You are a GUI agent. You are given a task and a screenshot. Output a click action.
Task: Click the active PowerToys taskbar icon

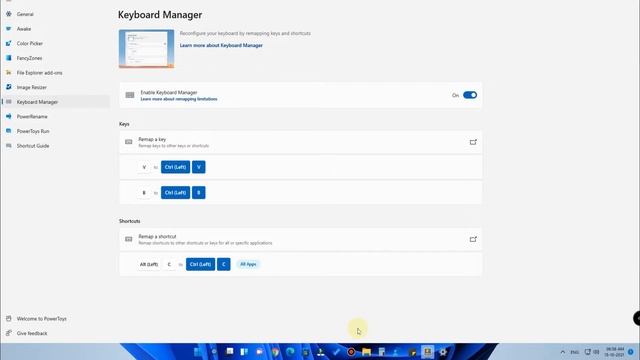pyautogui.click(x=428, y=352)
